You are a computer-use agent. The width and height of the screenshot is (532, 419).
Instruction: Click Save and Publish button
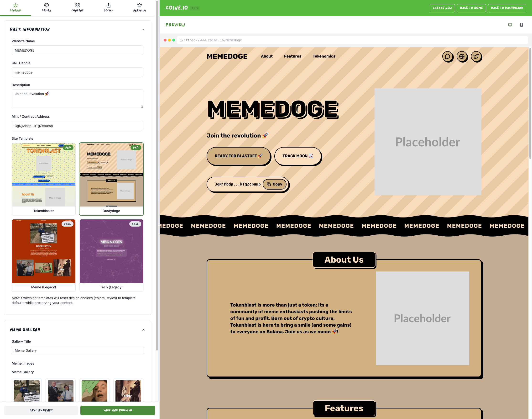(117, 410)
